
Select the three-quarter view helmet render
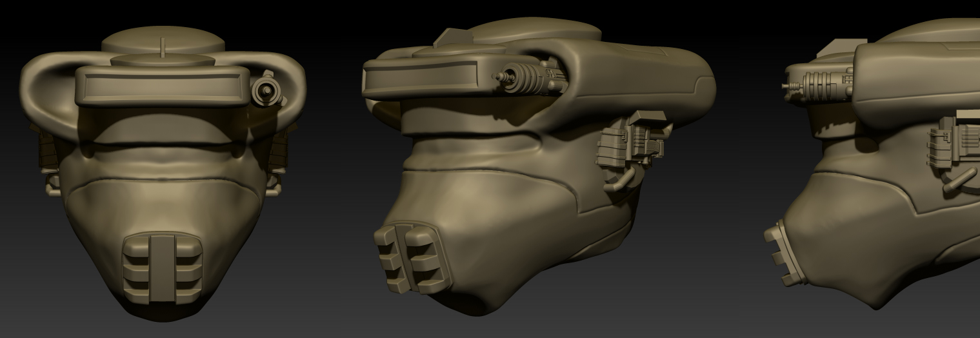point(539,166)
